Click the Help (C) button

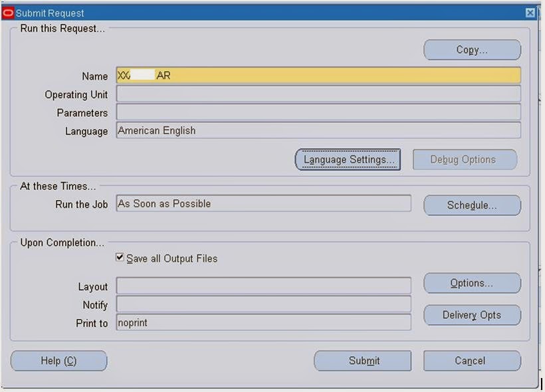pyautogui.click(x=58, y=361)
